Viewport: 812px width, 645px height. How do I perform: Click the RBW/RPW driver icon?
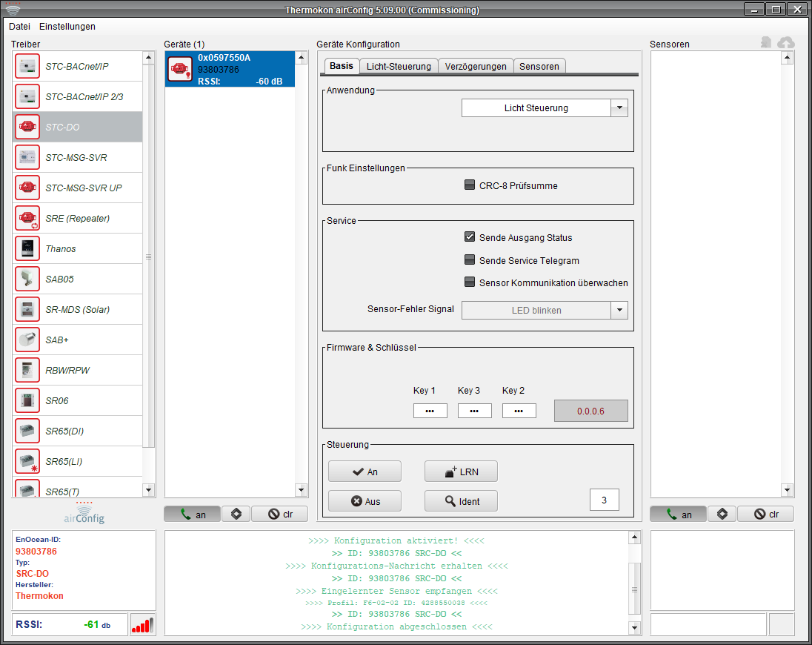(x=27, y=371)
